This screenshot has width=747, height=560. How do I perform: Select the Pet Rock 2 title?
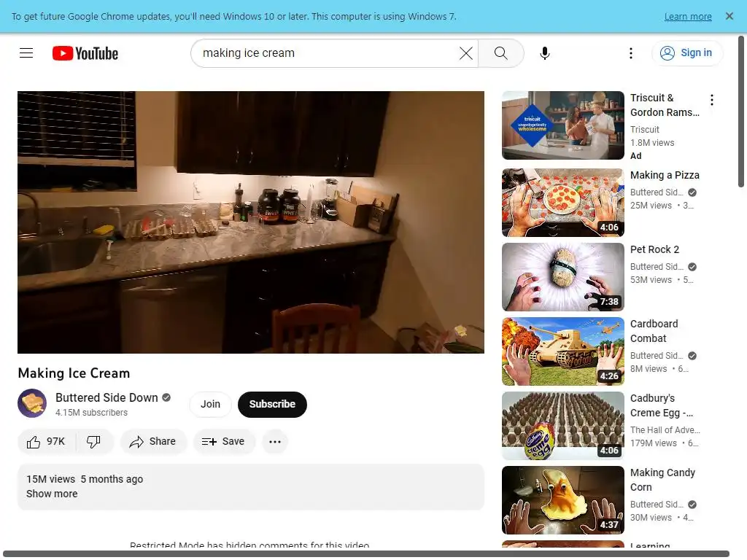tap(654, 249)
